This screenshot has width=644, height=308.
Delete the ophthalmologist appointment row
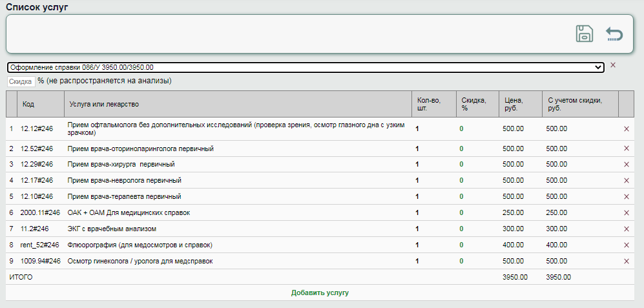tap(626, 129)
